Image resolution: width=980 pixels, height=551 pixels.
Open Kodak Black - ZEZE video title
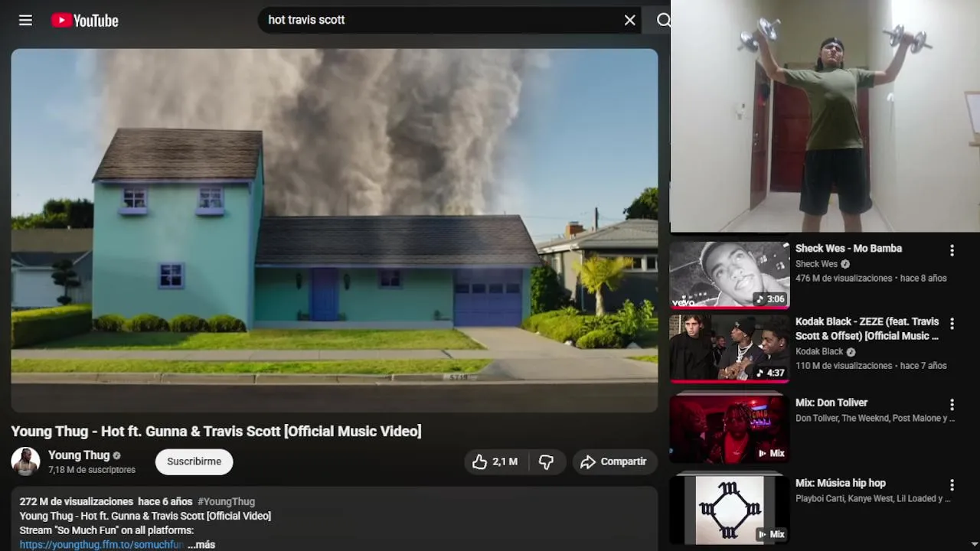(x=867, y=328)
